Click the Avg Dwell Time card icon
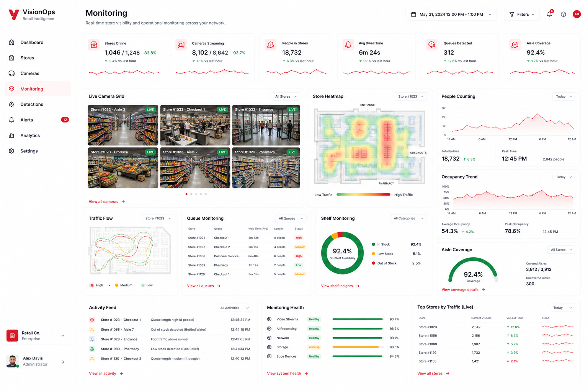The width and height of the screenshot is (588, 392). point(348,45)
